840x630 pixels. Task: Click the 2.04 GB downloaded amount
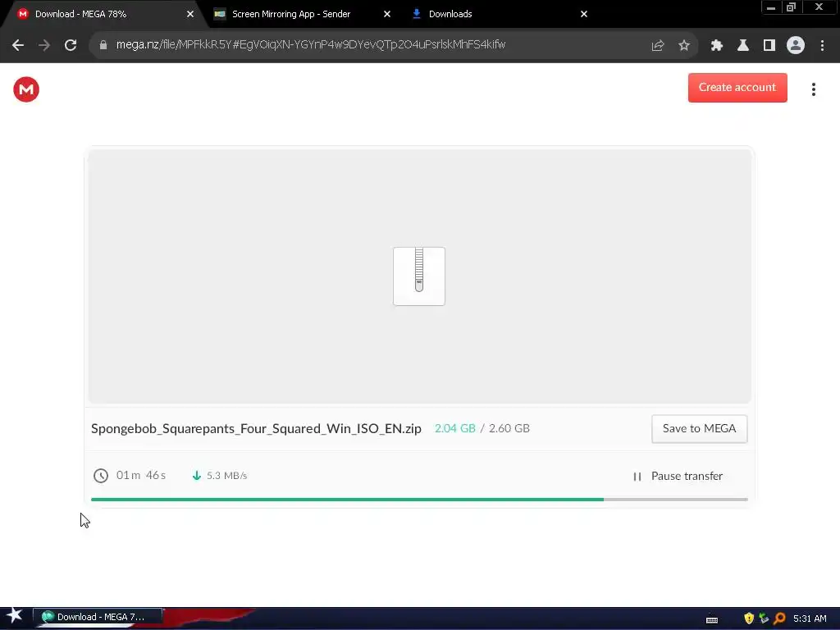[454, 428]
